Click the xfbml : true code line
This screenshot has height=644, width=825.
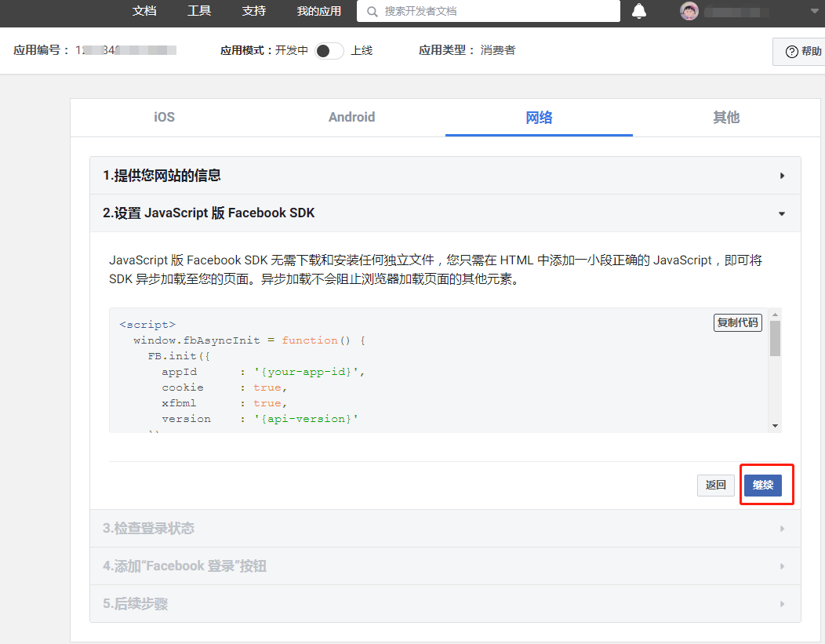click(x=224, y=403)
